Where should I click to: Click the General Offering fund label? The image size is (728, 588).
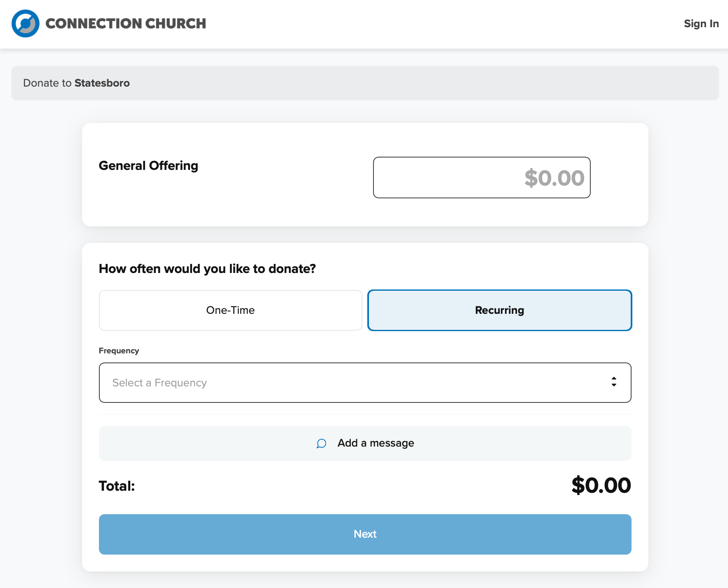click(148, 166)
